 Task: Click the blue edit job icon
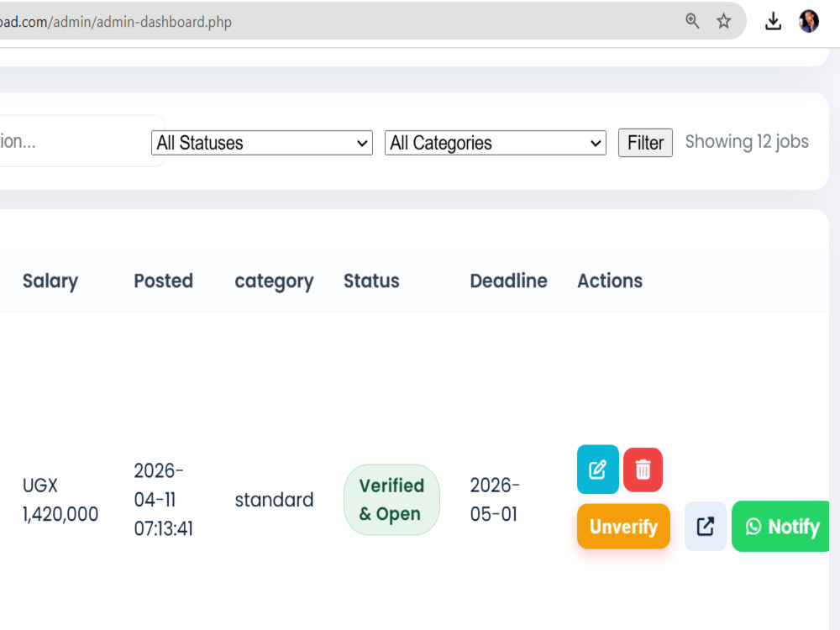pos(597,470)
